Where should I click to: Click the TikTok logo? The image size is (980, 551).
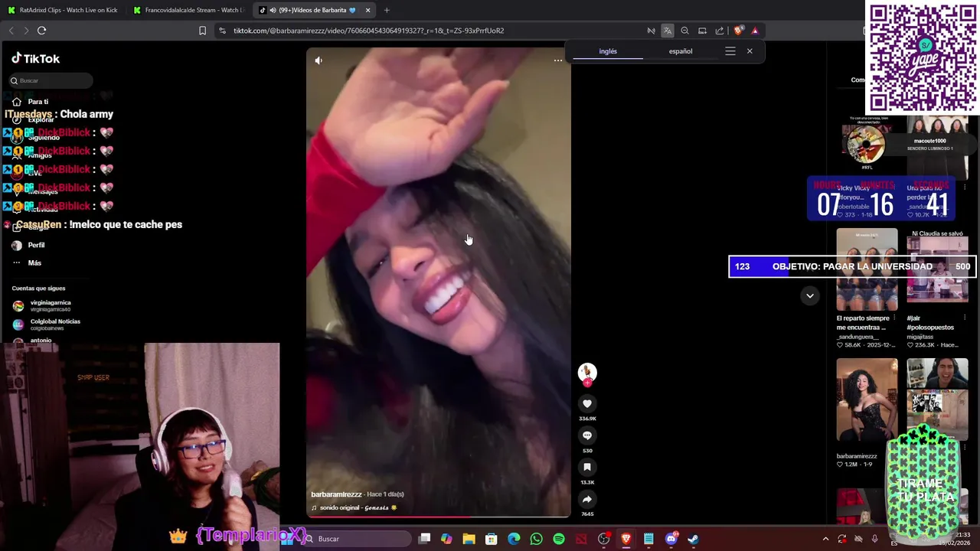click(35, 59)
